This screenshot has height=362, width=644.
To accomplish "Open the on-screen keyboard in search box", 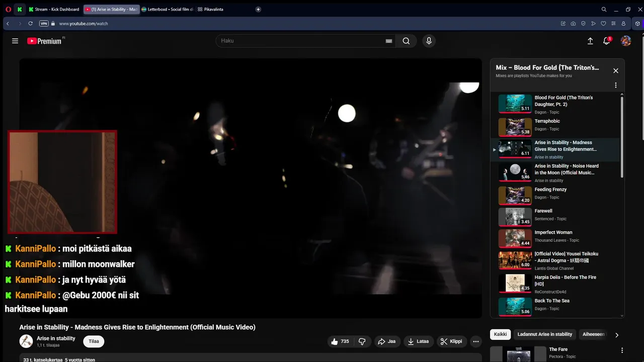I will [388, 41].
